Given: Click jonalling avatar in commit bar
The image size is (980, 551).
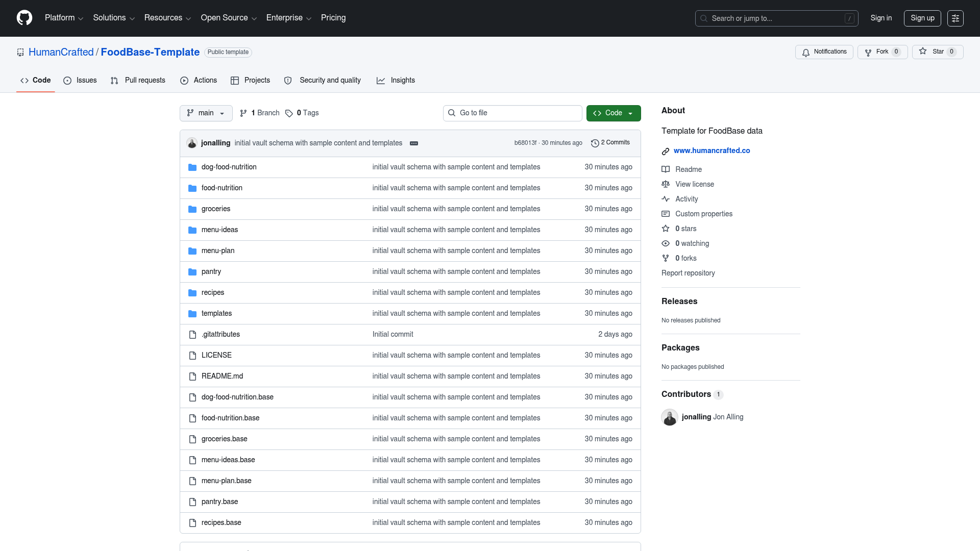Looking at the screenshot, I should click(x=192, y=143).
